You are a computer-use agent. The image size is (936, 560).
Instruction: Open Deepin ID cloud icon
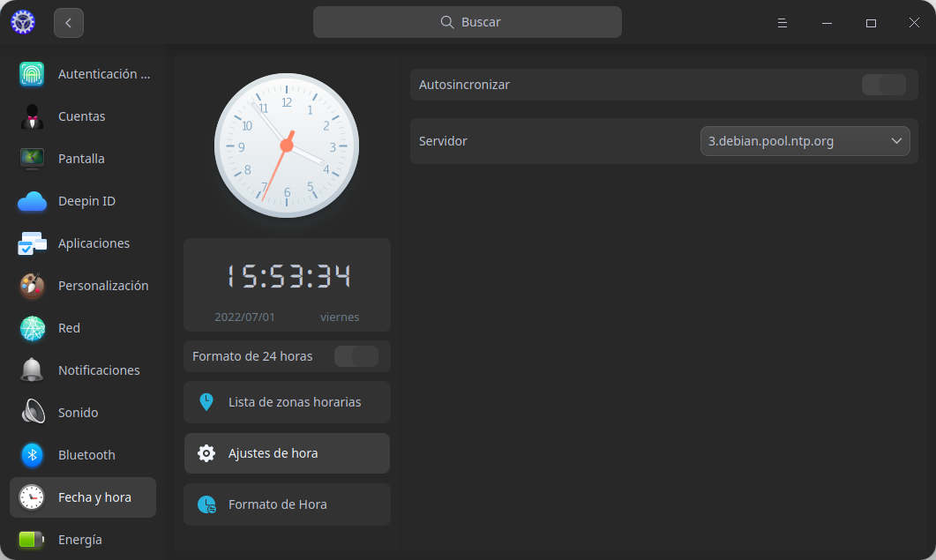pos(32,201)
